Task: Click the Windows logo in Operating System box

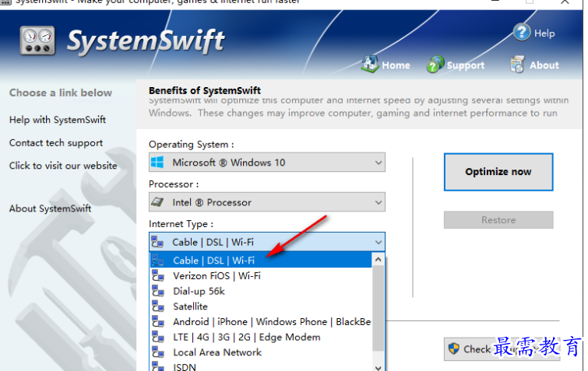Action: click(x=157, y=162)
